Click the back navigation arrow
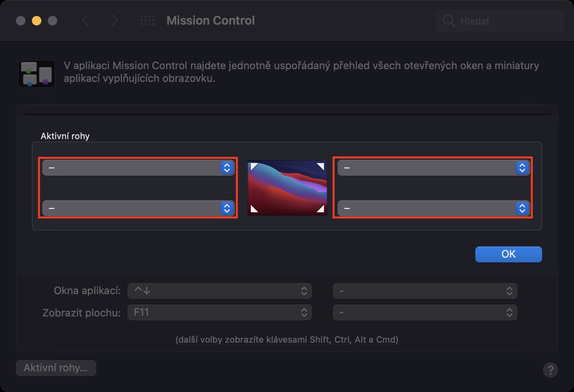The image size is (574, 392). pyautogui.click(x=85, y=21)
